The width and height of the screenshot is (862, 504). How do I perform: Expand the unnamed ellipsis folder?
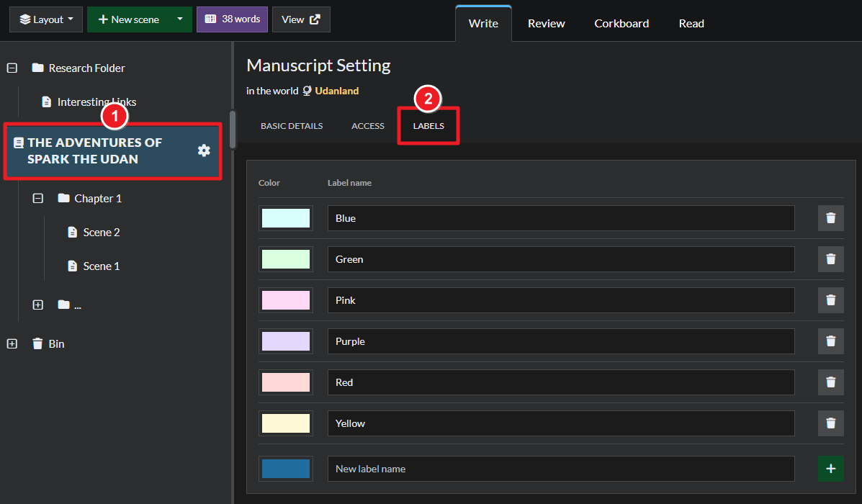38,305
